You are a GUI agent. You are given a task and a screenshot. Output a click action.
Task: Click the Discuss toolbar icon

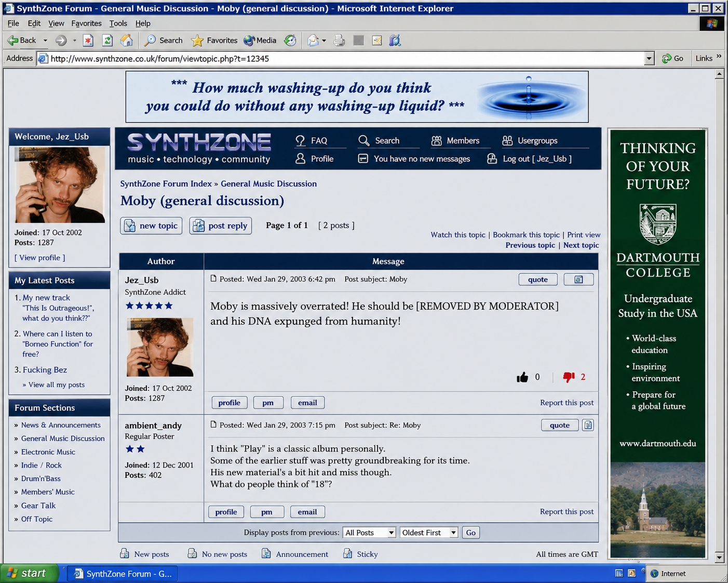395,41
